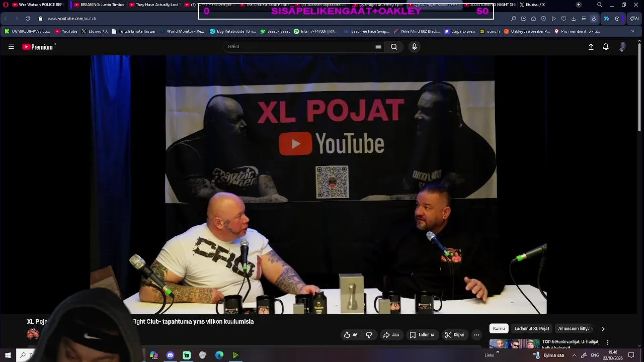
Task: Like the video with thumbs up
Action: click(351, 335)
